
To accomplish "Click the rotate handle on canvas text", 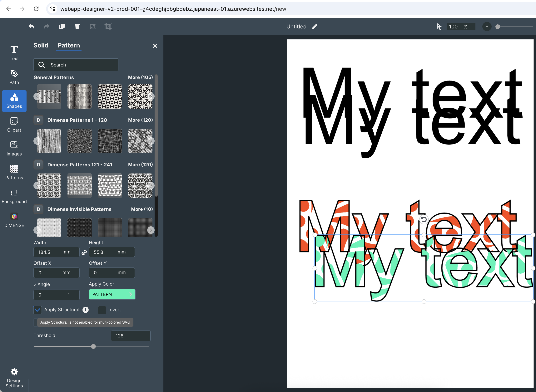I will pyautogui.click(x=424, y=219).
